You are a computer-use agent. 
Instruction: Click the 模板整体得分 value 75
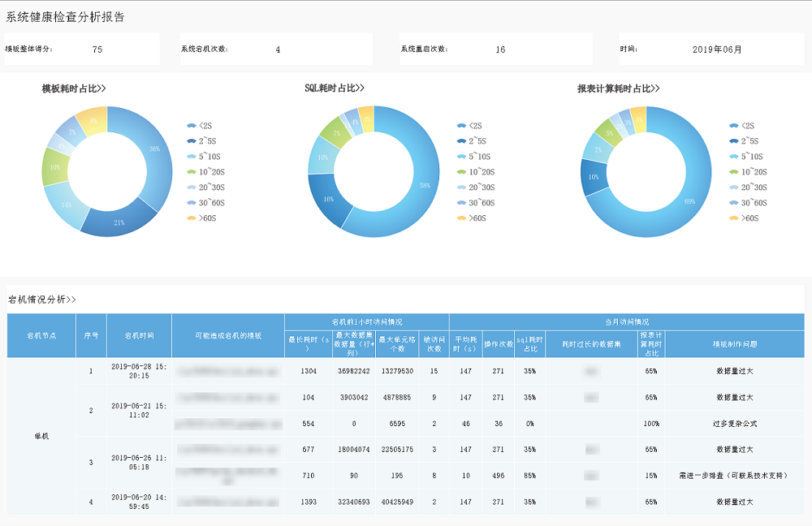click(97, 50)
